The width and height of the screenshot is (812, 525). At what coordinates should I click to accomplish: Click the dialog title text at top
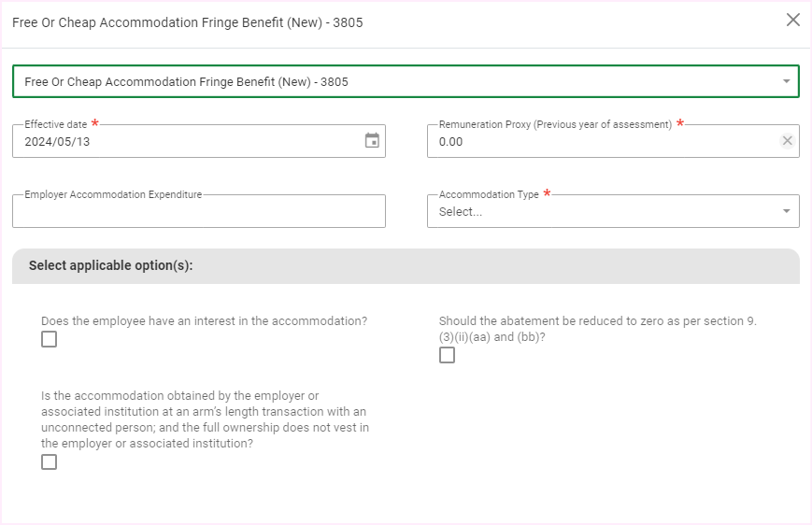(x=188, y=21)
